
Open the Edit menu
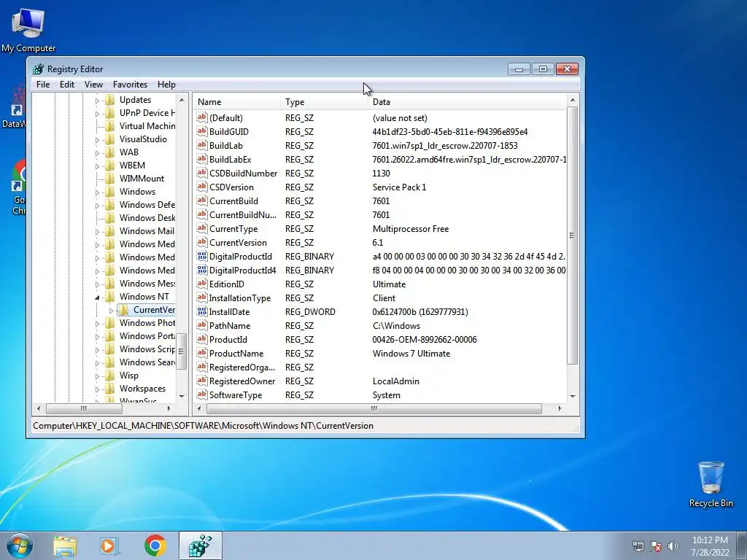pos(66,85)
